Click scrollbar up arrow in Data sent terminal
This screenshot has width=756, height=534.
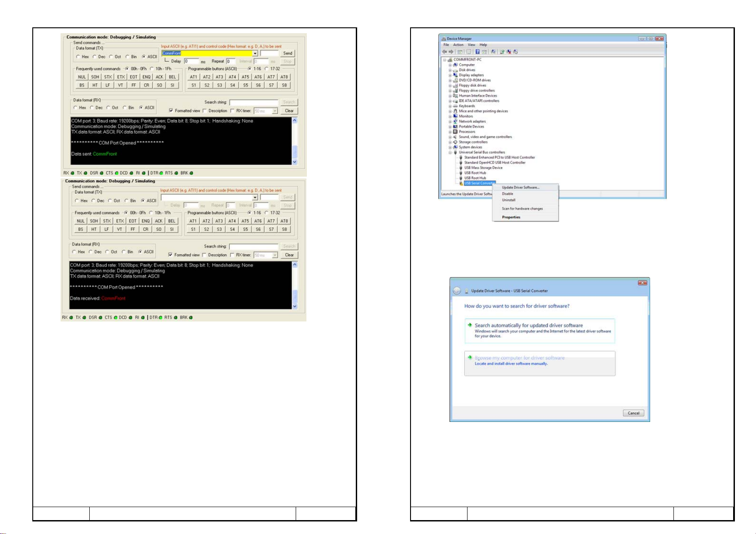pos(294,120)
